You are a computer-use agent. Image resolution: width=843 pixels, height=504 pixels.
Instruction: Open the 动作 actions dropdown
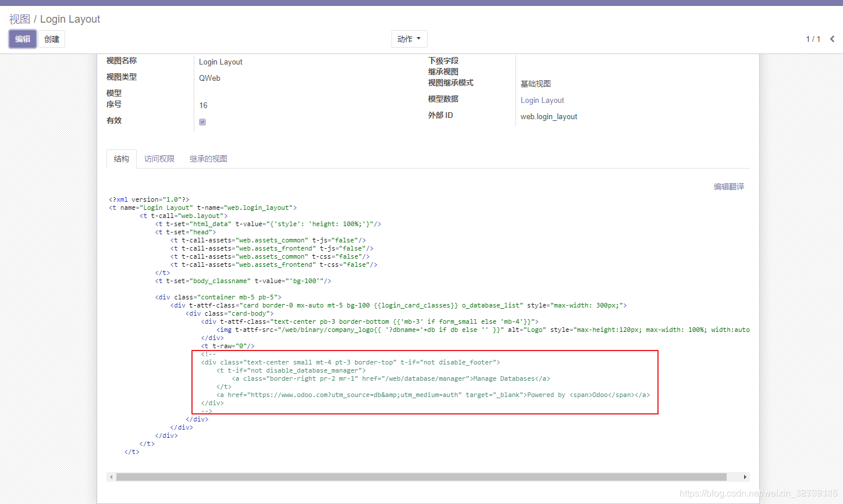pyautogui.click(x=409, y=39)
